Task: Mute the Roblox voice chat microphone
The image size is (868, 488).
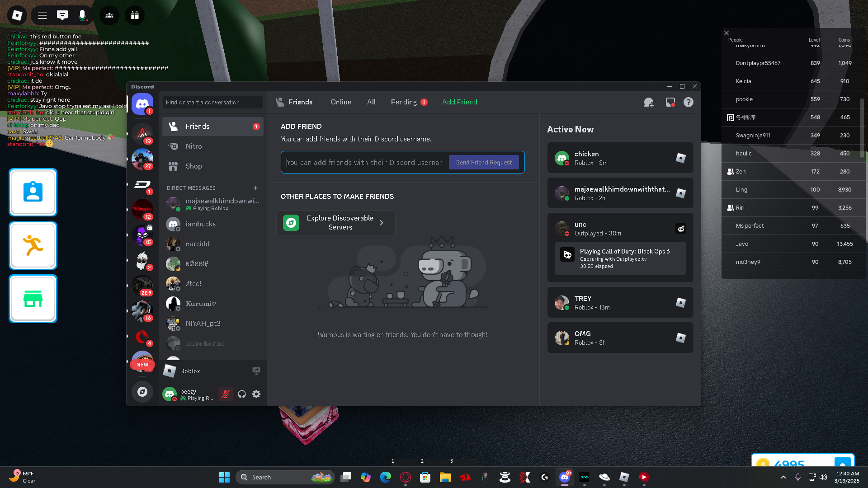Action: pyautogui.click(x=82, y=15)
